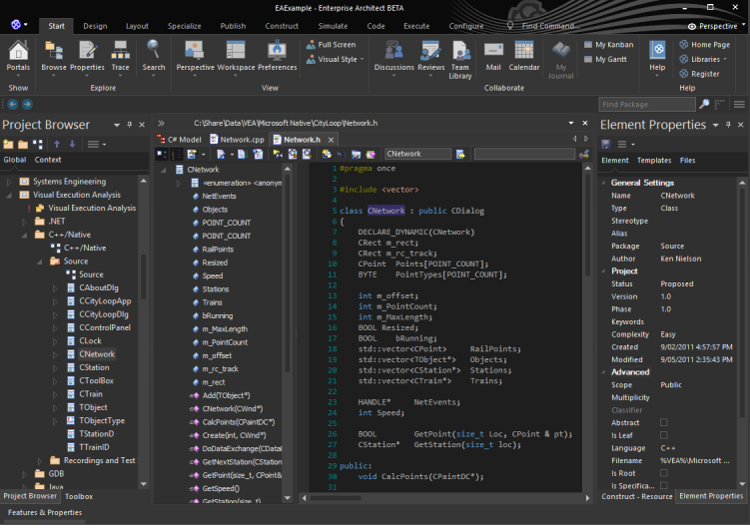Check the Is Root checkbox
This screenshot has width=750, height=530.
[664, 473]
